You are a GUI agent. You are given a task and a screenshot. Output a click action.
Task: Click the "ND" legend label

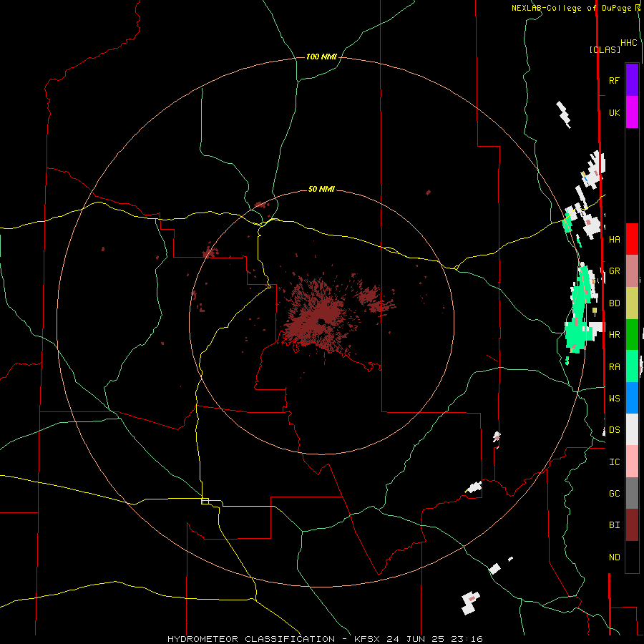614,557
